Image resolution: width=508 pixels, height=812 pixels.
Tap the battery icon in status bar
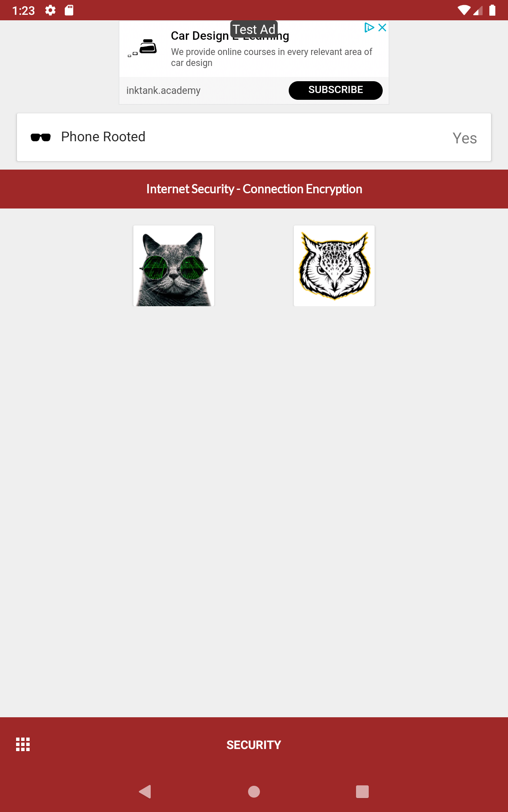[x=492, y=10]
